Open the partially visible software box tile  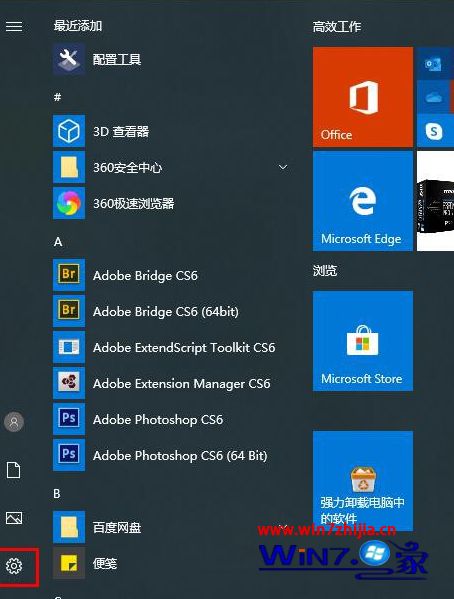435,201
